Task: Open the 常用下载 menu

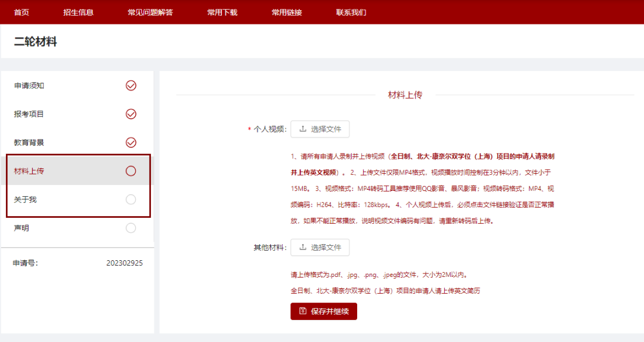Action: [222, 13]
